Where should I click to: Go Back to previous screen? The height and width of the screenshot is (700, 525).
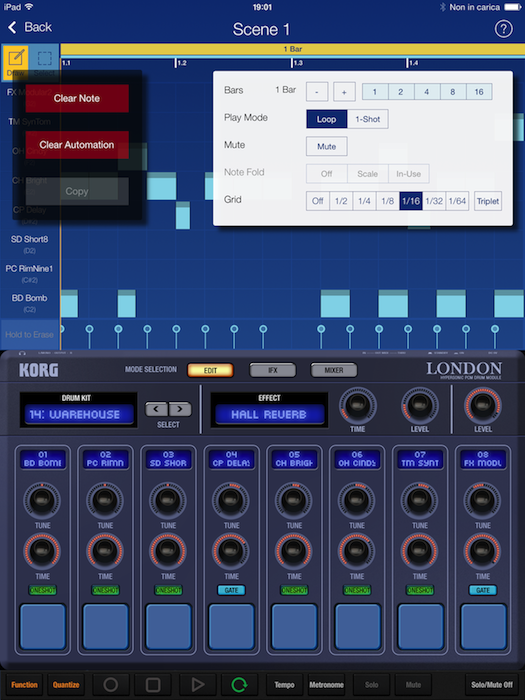(29, 27)
